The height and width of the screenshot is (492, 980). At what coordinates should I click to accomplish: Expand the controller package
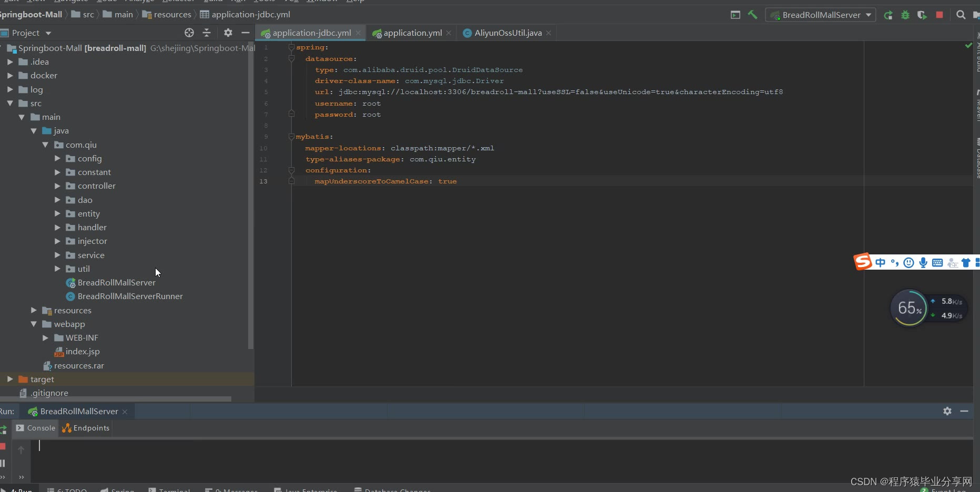click(x=57, y=186)
